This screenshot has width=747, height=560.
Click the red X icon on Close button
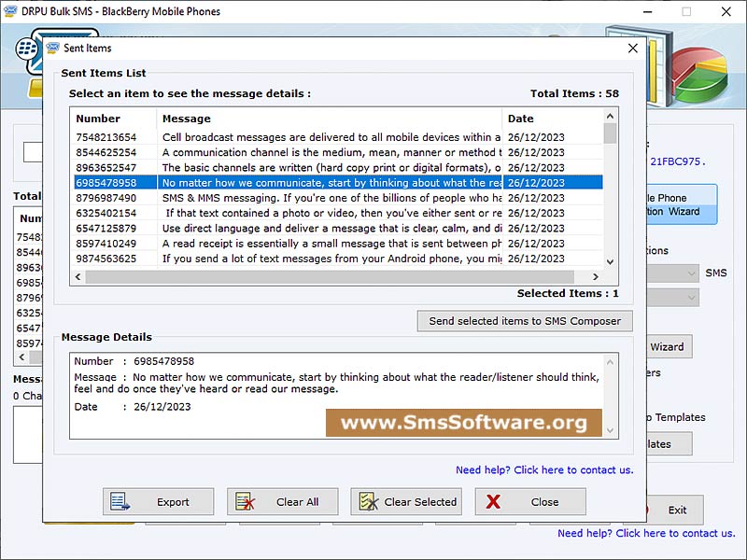coord(492,501)
